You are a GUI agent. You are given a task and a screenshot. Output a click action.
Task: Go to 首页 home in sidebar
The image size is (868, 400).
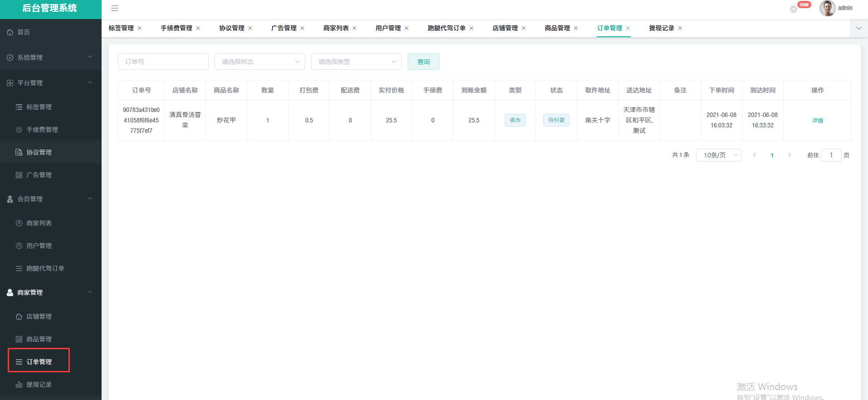(x=24, y=32)
